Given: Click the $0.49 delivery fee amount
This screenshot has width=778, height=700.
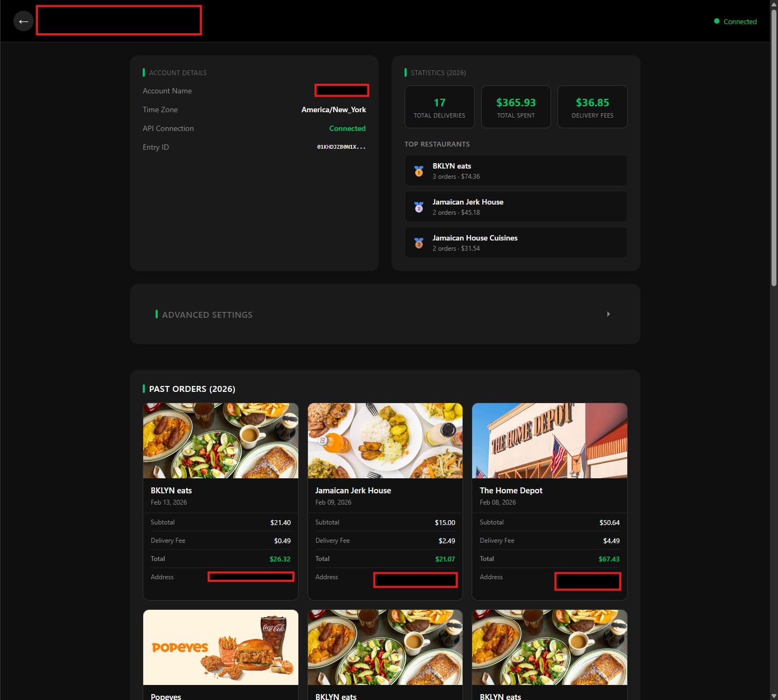Looking at the screenshot, I should pyautogui.click(x=282, y=541).
